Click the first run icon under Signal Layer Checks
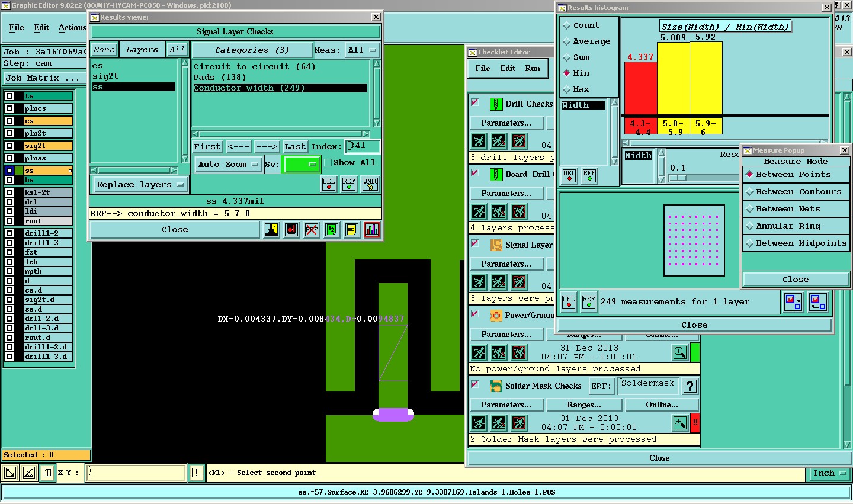The image size is (853, 504). [479, 282]
